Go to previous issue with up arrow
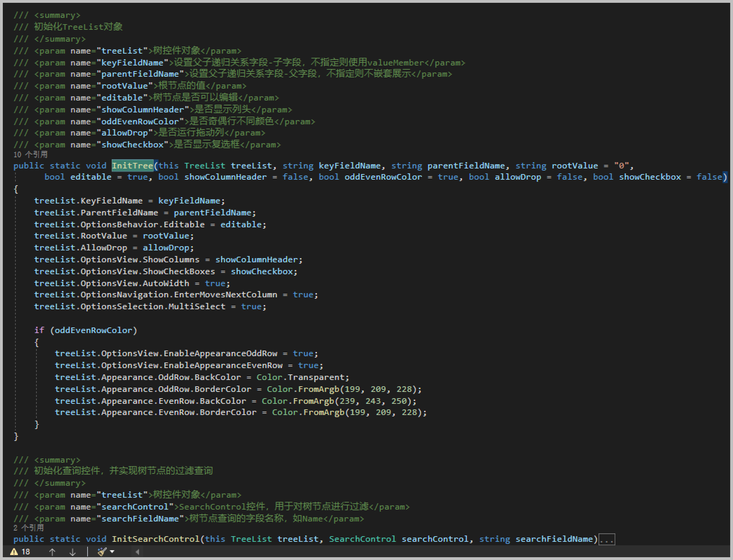 coord(52,552)
